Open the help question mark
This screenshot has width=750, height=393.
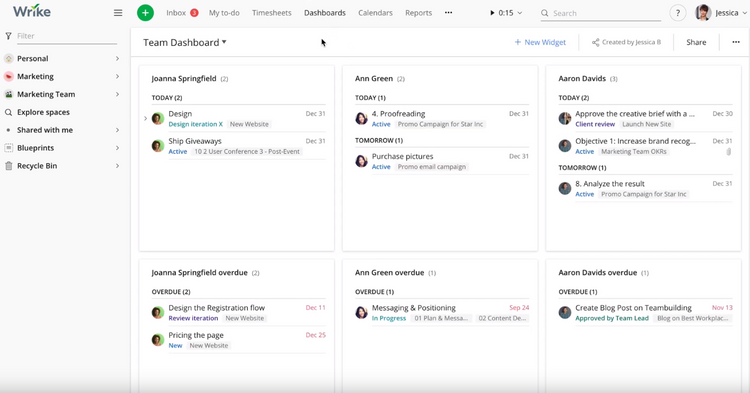[x=677, y=13]
